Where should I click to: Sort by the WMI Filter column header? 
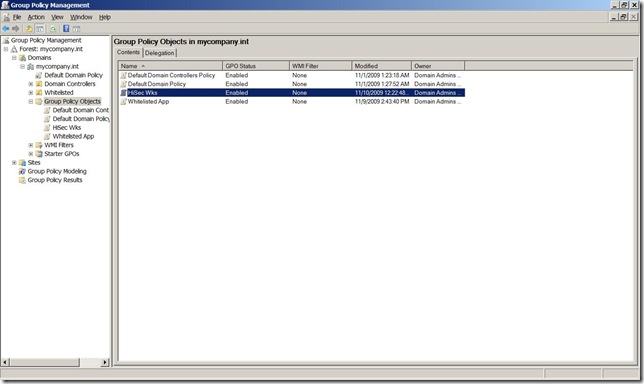pyautogui.click(x=320, y=66)
